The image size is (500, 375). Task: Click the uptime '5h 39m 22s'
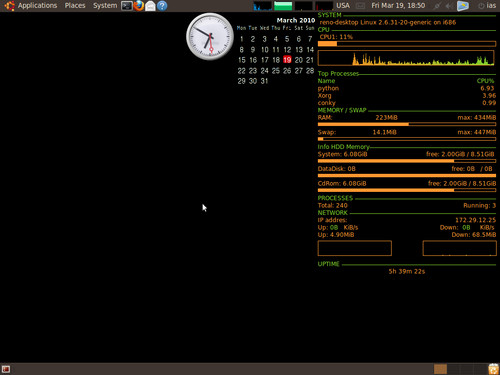(407, 272)
